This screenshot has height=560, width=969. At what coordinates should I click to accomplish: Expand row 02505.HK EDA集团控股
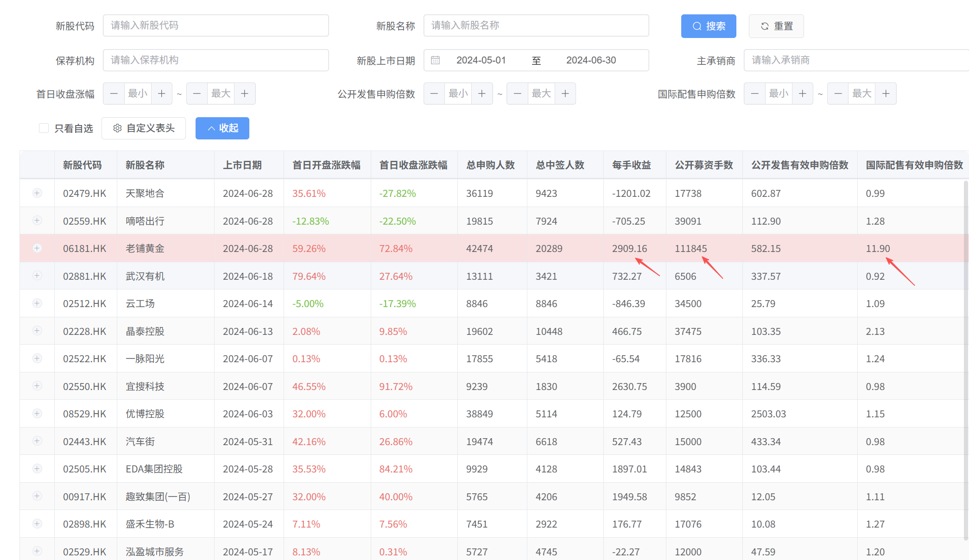tap(37, 469)
